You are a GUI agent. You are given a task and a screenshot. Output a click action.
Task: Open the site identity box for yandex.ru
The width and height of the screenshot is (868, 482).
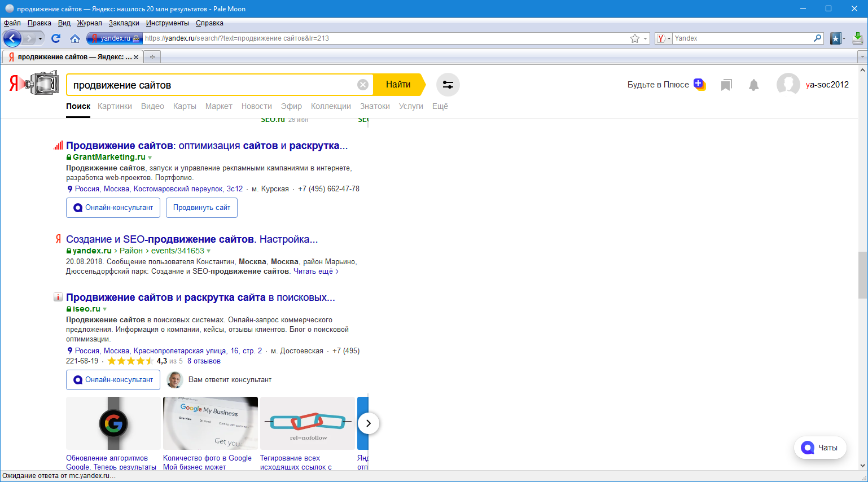[113, 38]
